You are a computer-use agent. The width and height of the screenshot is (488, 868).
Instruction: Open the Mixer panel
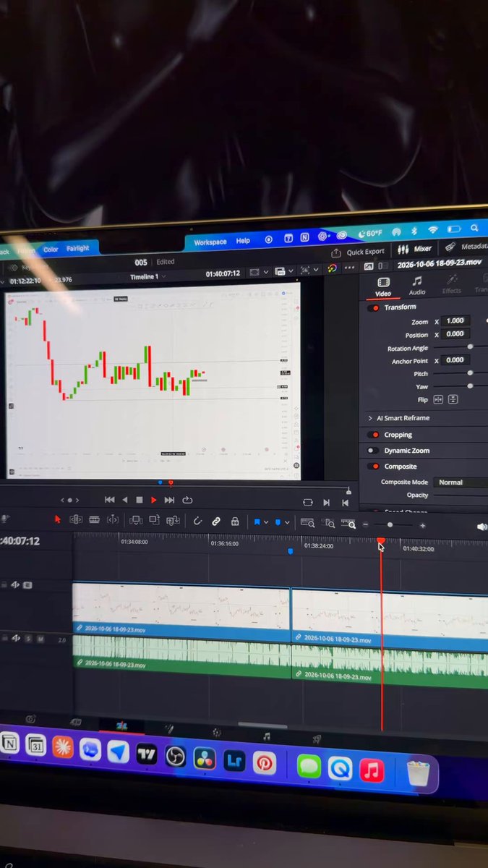414,249
